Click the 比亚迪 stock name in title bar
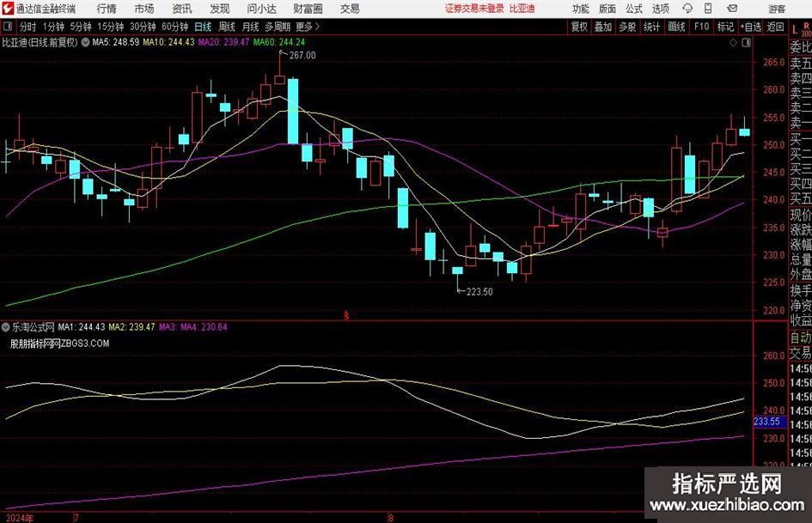 (522, 9)
